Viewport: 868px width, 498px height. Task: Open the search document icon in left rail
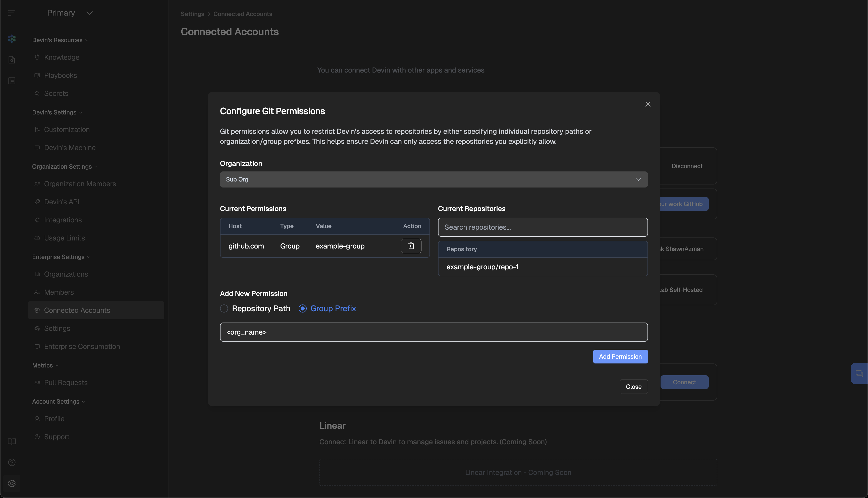12,60
